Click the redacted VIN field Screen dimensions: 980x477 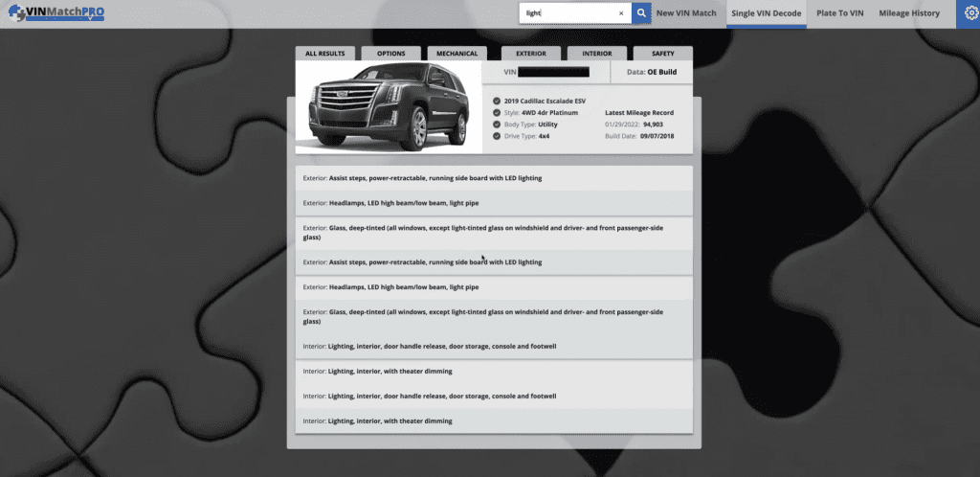(554, 73)
